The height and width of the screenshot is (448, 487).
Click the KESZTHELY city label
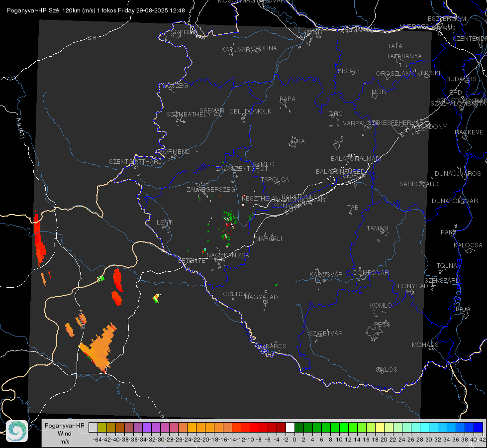tap(258, 198)
